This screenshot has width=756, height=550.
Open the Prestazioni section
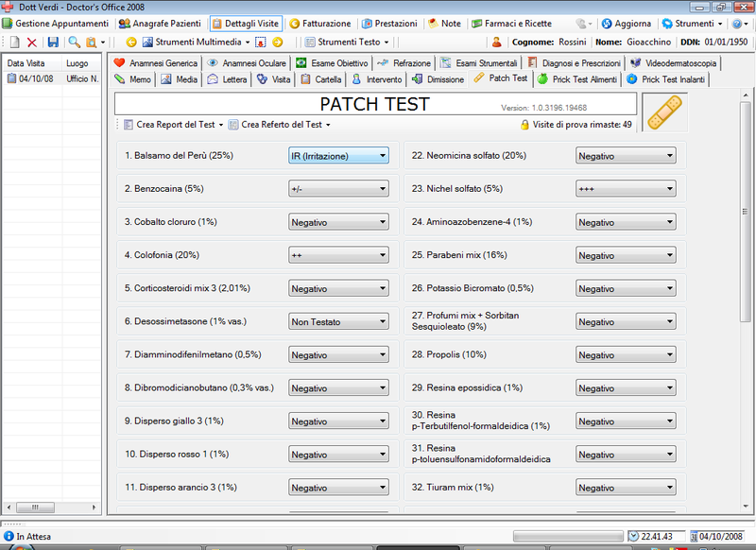[x=389, y=24]
